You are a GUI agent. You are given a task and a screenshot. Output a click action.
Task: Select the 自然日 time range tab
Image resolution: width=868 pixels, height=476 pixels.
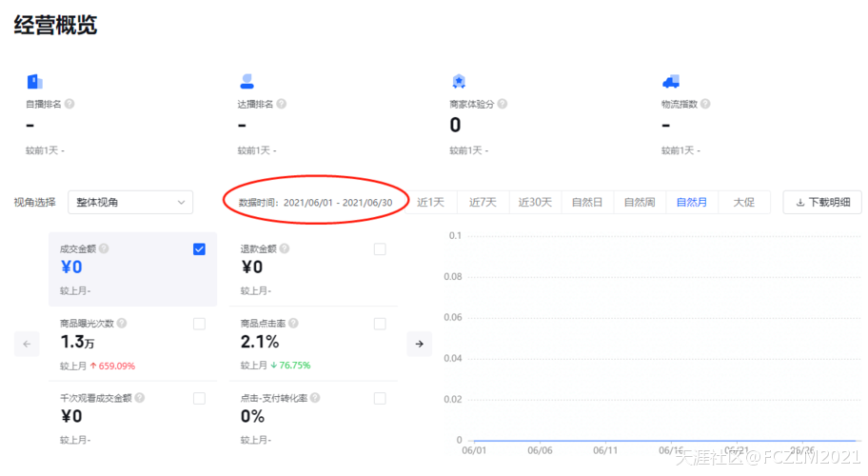587,202
